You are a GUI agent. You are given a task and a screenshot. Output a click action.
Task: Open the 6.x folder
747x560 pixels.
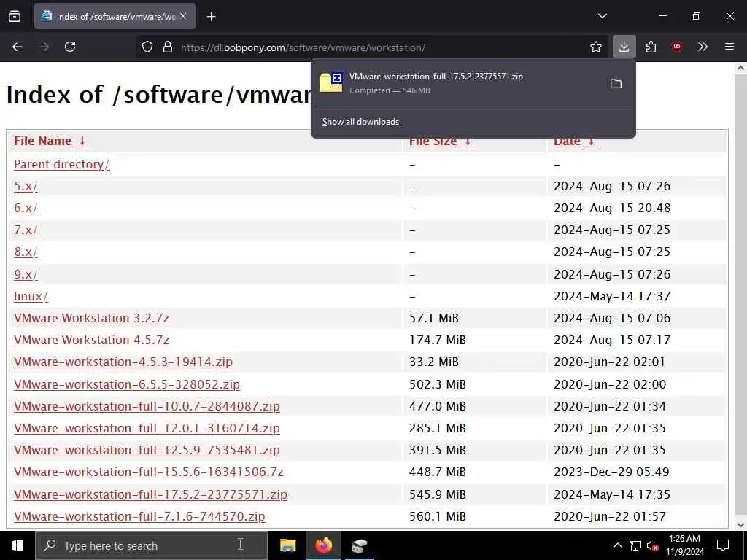pyautogui.click(x=26, y=208)
